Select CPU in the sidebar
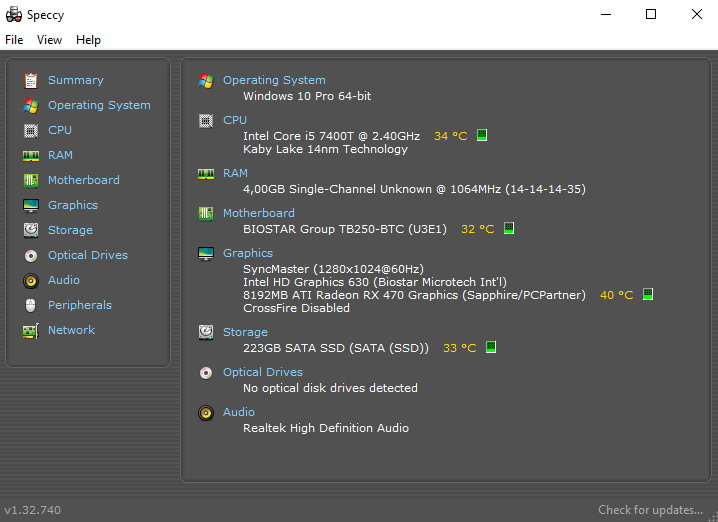The height and width of the screenshot is (522, 718). (60, 130)
